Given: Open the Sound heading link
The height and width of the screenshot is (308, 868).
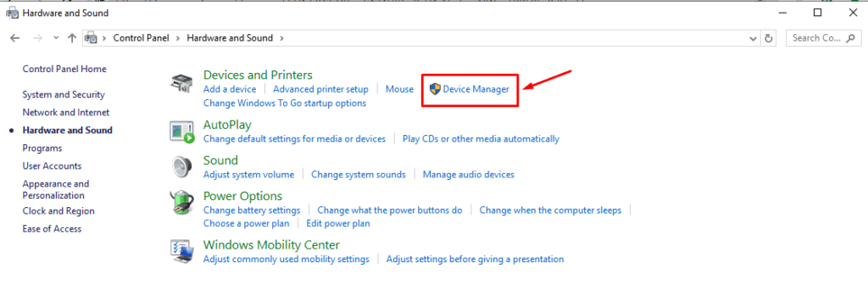Looking at the screenshot, I should click(220, 160).
